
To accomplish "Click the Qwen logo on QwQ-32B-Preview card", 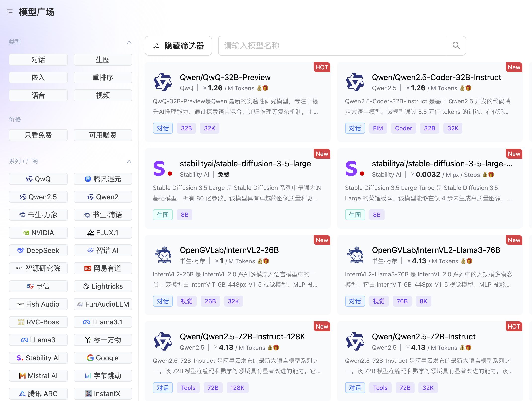I will (x=163, y=82).
